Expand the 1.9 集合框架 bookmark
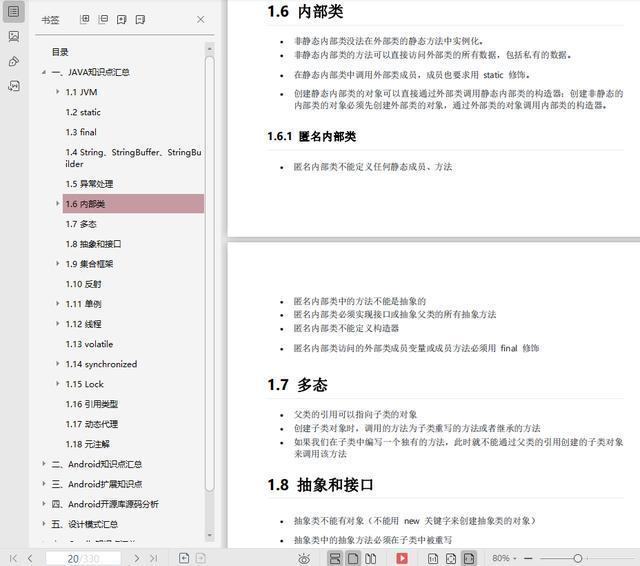Image resolution: width=640 pixels, height=566 pixels. (x=58, y=264)
